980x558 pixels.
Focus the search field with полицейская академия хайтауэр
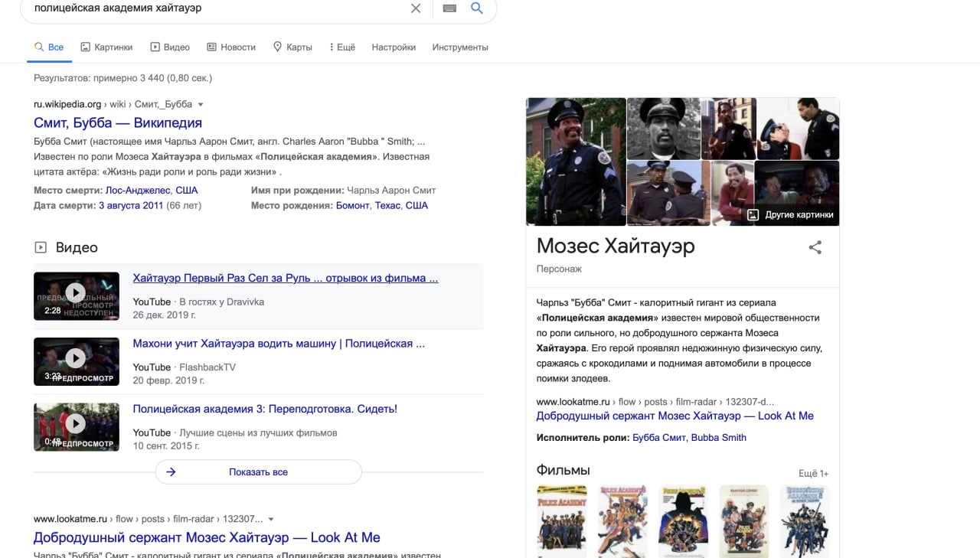218,8
